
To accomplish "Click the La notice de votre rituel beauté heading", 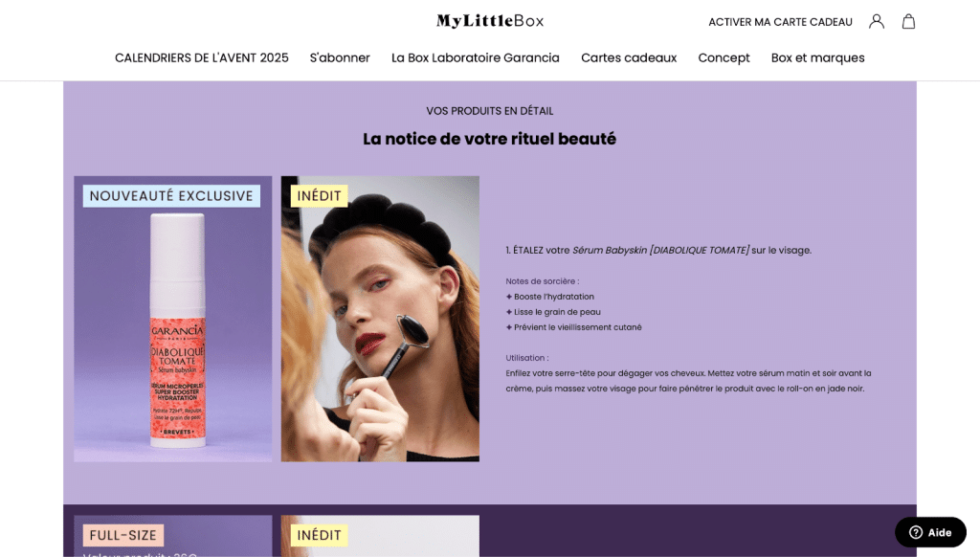I will (489, 139).
